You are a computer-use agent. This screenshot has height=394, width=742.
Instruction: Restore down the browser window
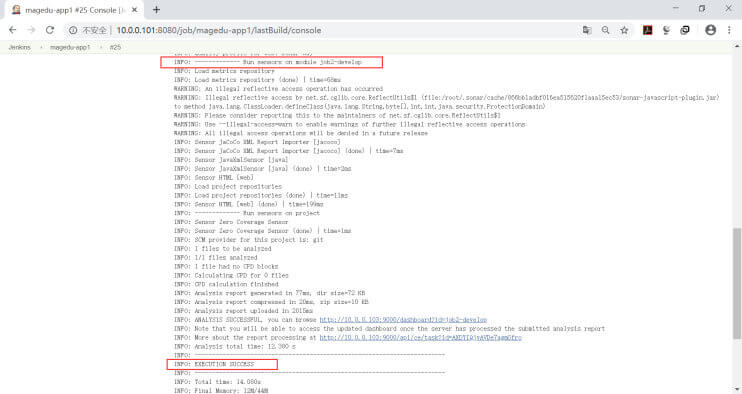coord(702,9)
